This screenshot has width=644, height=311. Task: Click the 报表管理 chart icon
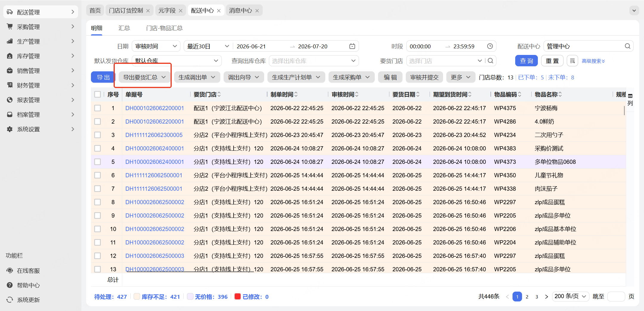click(10, 100)
